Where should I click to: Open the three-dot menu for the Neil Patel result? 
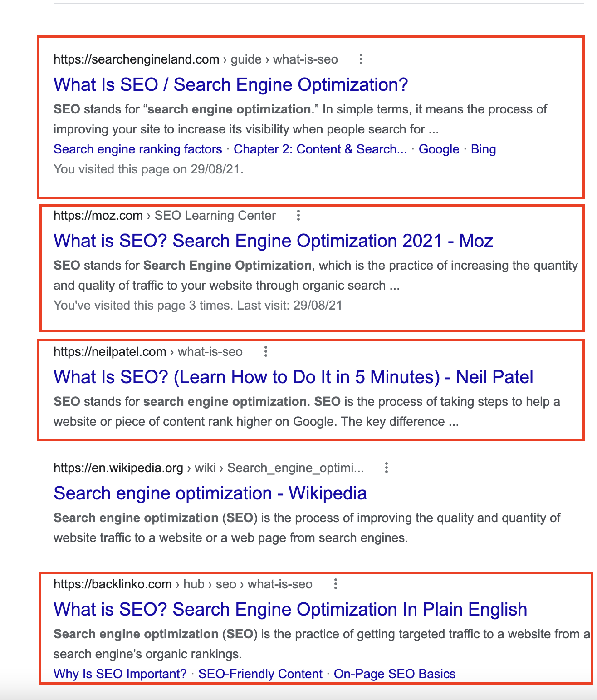tap(265, 351)
